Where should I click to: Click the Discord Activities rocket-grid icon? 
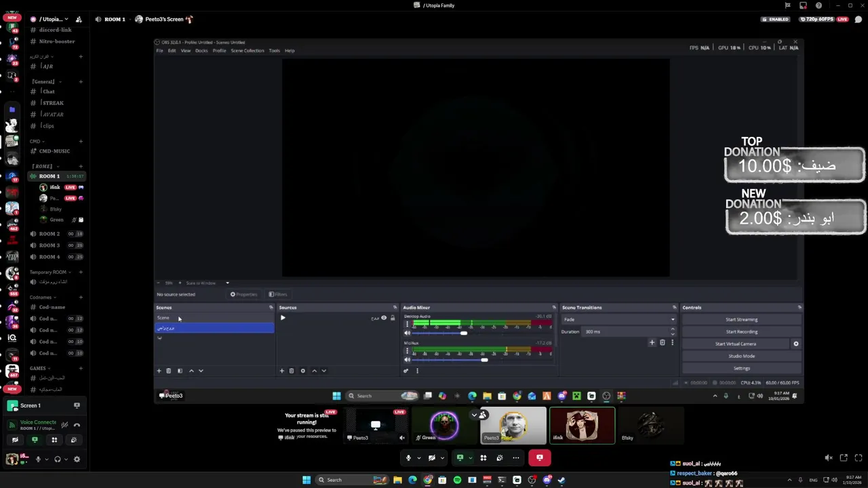pyautogui.click(x=484, y=457)
